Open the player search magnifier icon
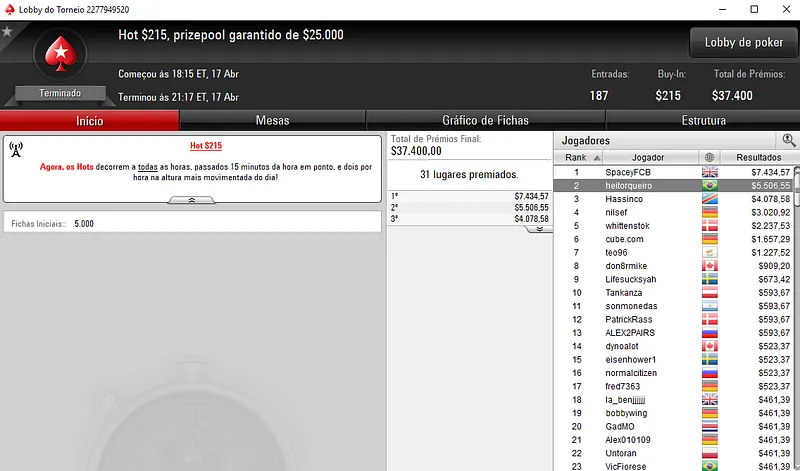 [x=789, y=140]
